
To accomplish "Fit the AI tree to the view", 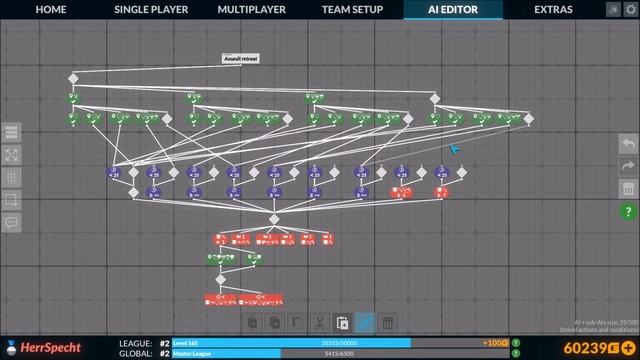I will pyautogui.click(x=11, y=155).
